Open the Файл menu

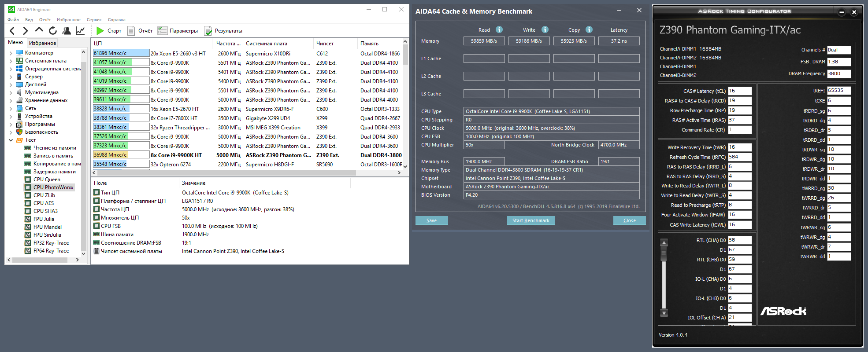[13, 20]
